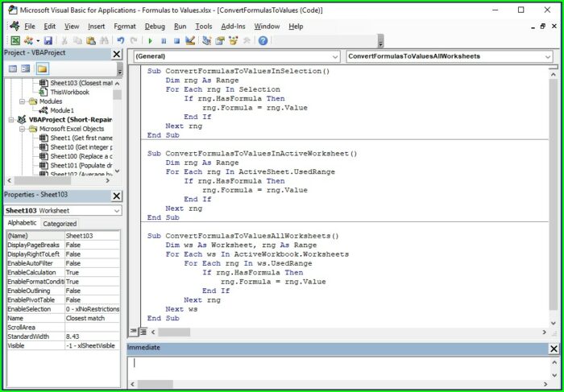Click the Copy toolbar icon
This screenshot has height=392, width=564.
click(x=77, y=40)
